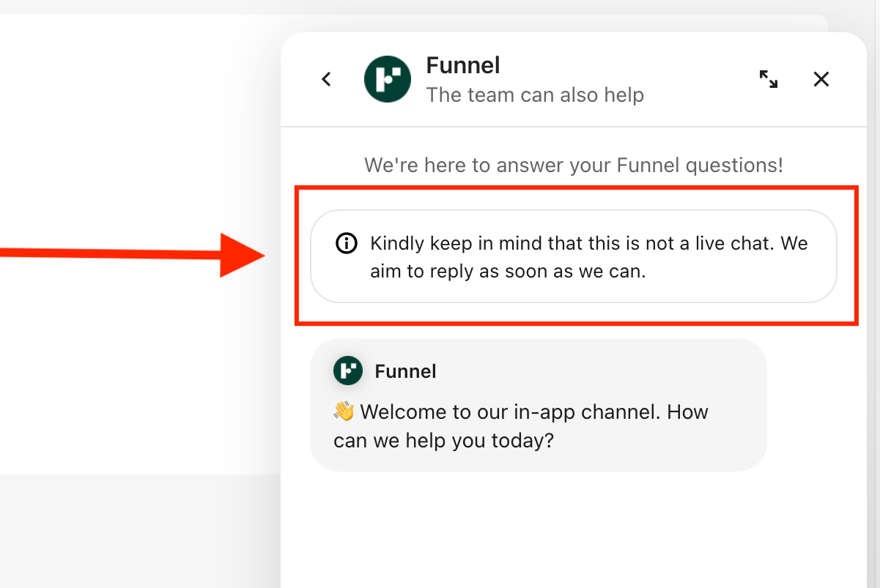The width and height of the screenshot is (880, 588).
Task: Click the Funnel avatar beside the welcome message
Action: [x=348, y=371]
